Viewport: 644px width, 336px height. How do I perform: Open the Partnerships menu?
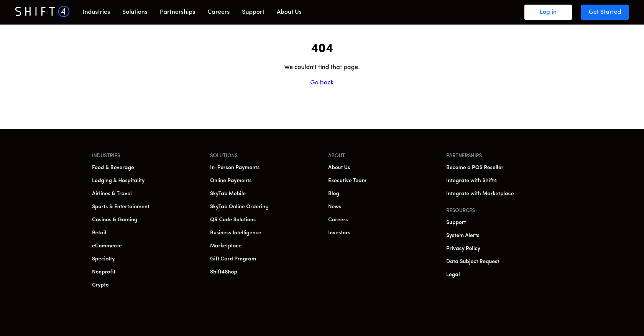tap(177, 12)
